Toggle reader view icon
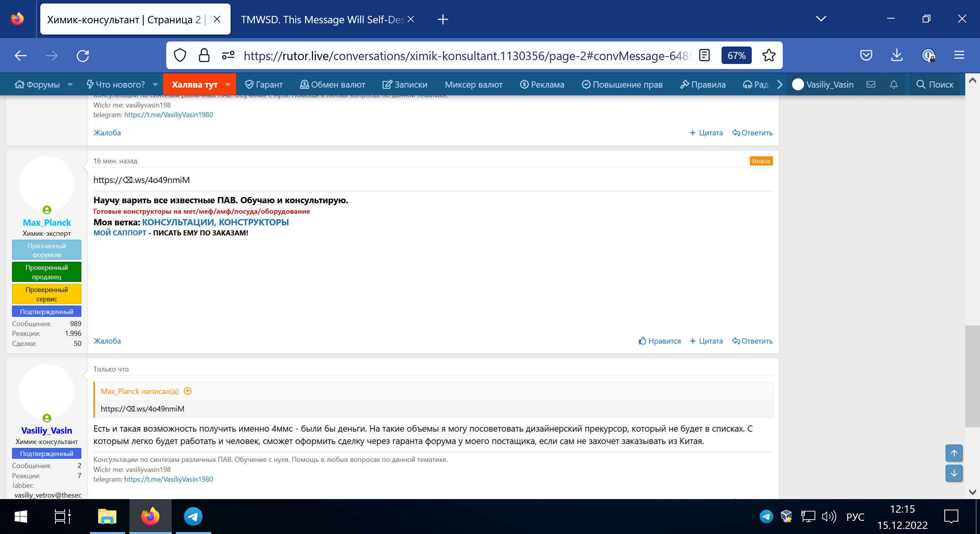 (x=704, y=55)
